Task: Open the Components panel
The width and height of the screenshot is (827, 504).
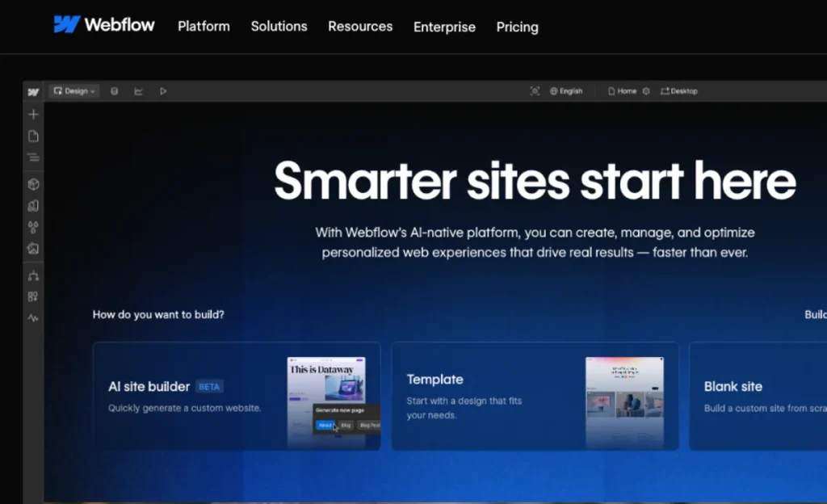Action: (x=32, y=184)
